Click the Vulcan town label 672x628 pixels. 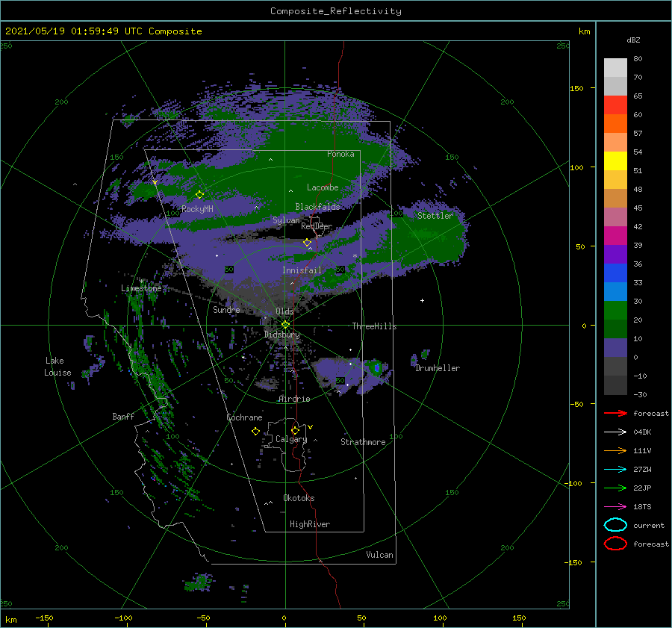click(379, 555)
